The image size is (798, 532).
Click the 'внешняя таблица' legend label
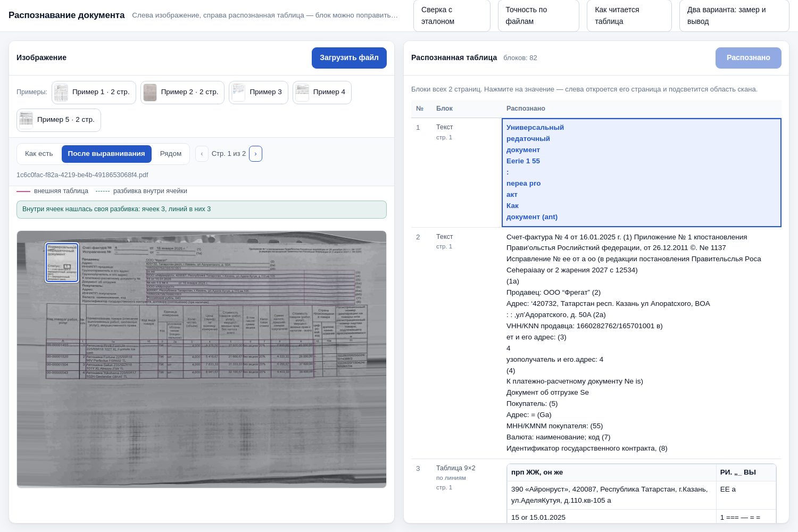[61, 191]
